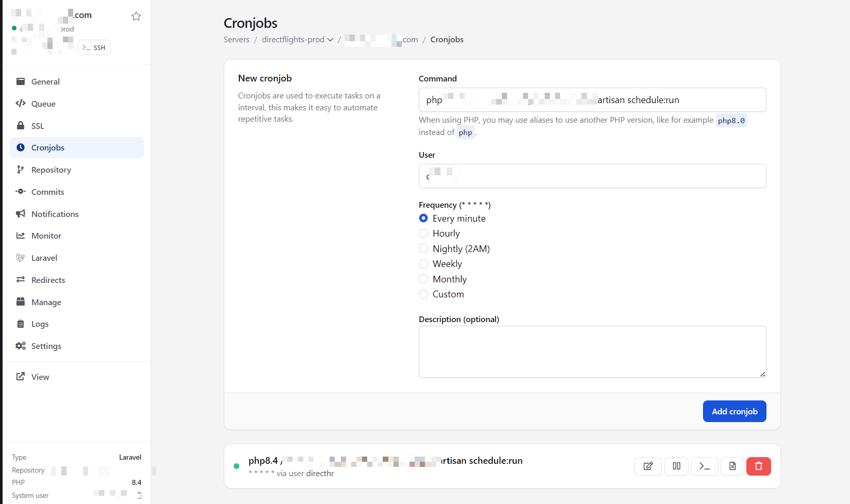The image size is (850, 504).
Task: Select Weekly frequency
Action: (x=423, y=264)
